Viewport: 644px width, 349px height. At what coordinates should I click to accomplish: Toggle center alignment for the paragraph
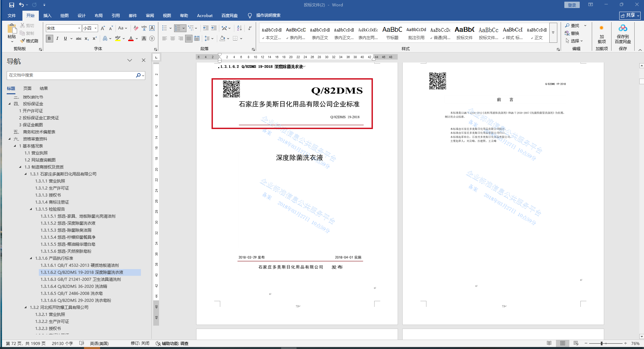click(x=173, y=38)
